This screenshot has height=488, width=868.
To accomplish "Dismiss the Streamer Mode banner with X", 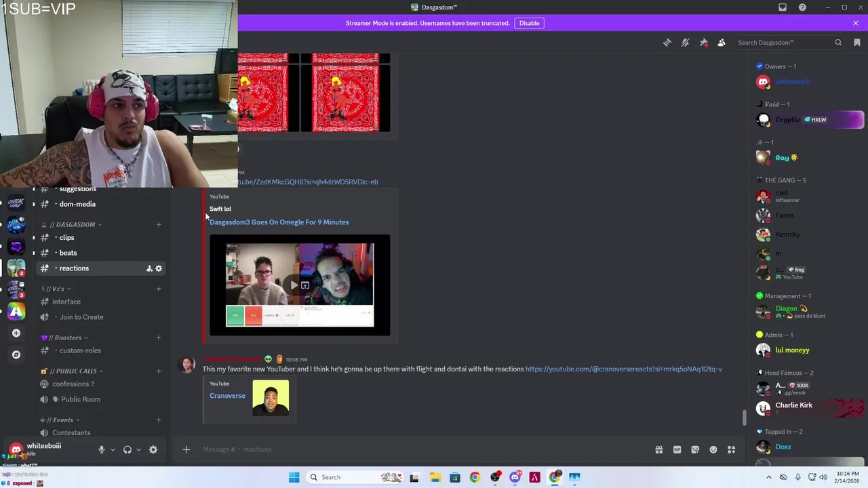I will point(856,23).
